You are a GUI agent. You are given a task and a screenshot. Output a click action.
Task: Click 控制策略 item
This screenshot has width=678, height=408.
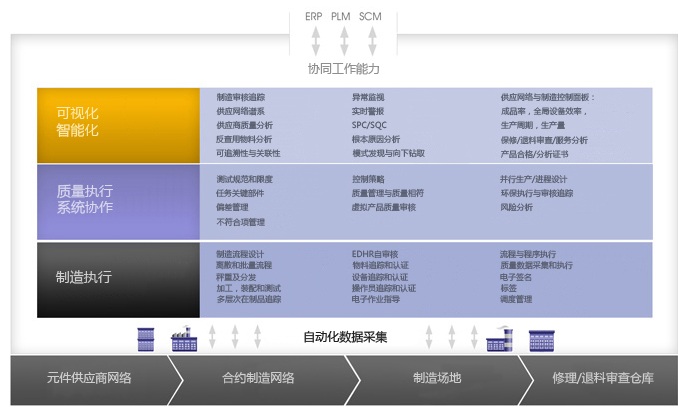[368, 179]
